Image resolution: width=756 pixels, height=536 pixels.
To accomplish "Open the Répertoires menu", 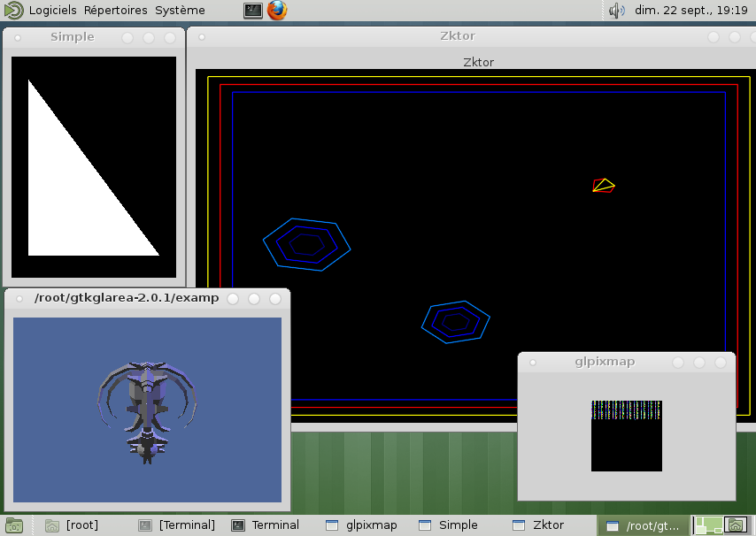I will click(116, 11).
